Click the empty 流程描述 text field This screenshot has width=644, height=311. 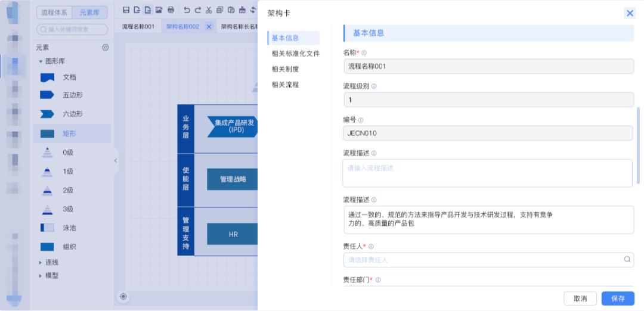coord(487,173)
